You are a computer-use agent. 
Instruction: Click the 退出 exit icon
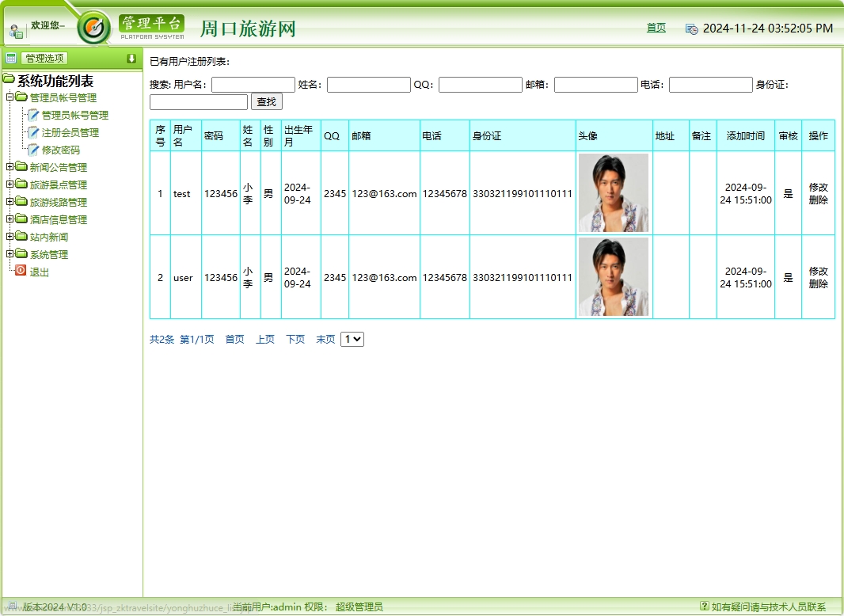(21, 270)
